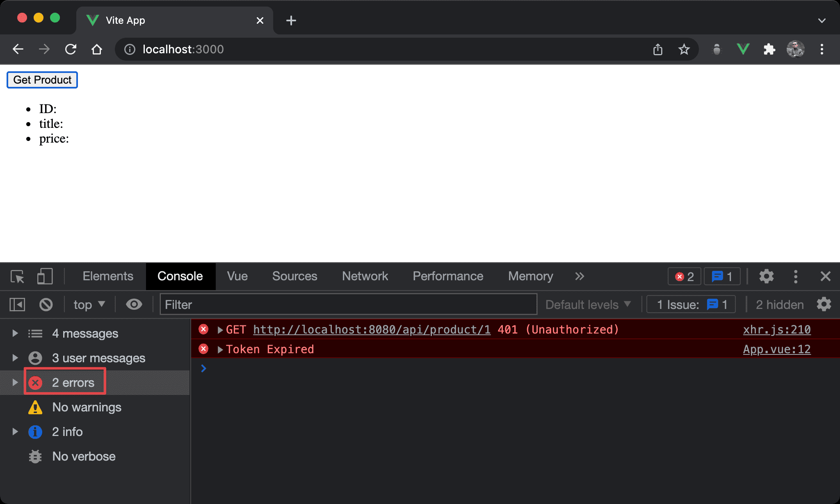Close the Vite App tab
The image size is (840, 504).
[260, 20]
